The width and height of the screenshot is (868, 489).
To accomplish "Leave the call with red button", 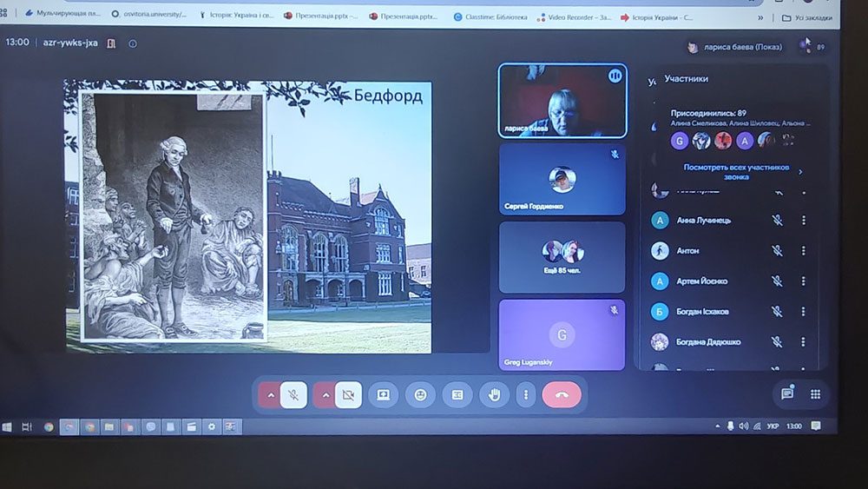I will coord(562,395).
